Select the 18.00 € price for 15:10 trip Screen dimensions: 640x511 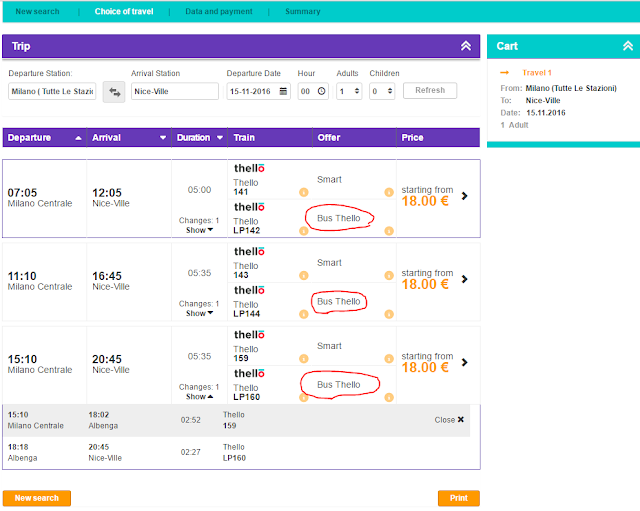click(425, 367)
